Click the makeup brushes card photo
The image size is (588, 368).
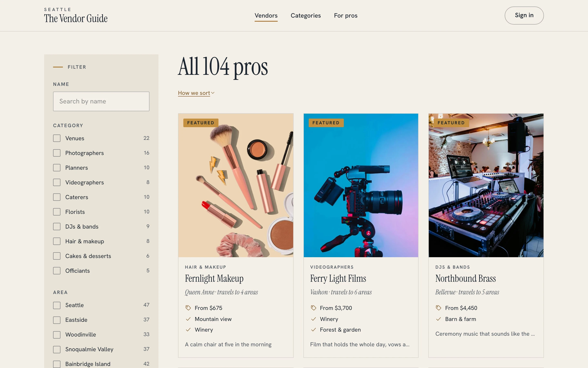tap(236, 185)
